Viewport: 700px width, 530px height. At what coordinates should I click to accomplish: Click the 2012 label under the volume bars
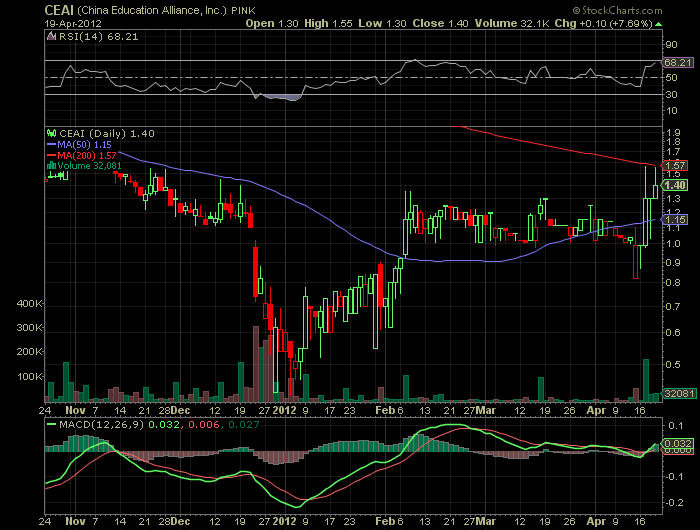coord(284,410)
